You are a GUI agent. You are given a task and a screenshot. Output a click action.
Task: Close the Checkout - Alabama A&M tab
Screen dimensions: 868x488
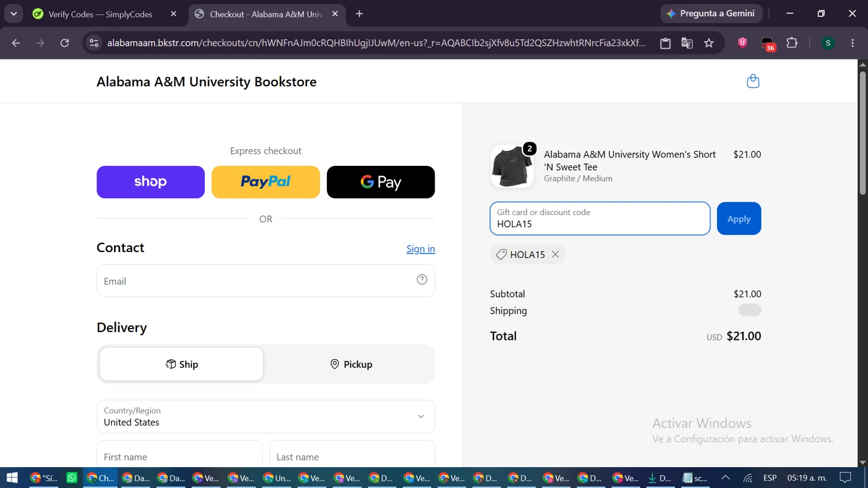coord(335,14)
